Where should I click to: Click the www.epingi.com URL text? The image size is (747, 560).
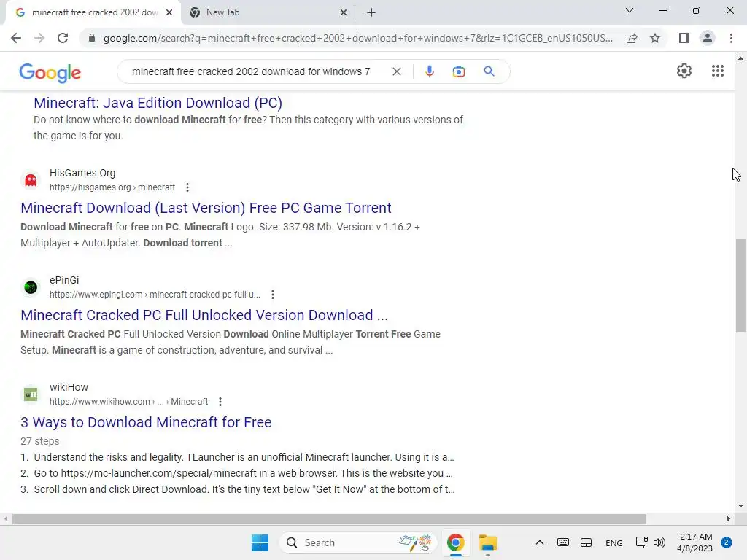click(x=155, y=295)
